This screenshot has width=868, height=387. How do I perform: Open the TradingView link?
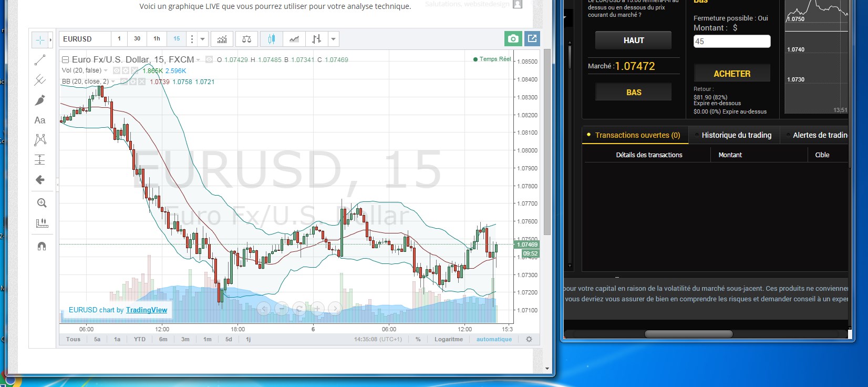(147, 310)
